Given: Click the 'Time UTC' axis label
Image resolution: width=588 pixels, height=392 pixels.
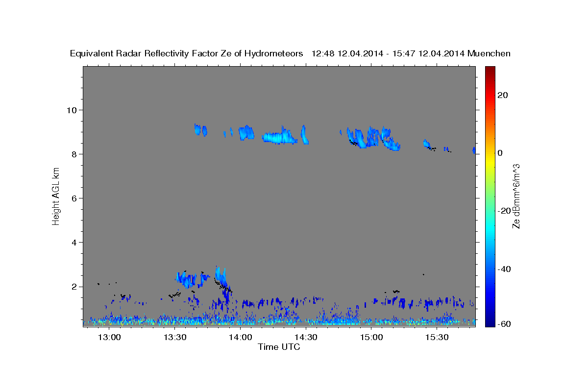Looking at the screenshot, I should [x=279, y=347].
